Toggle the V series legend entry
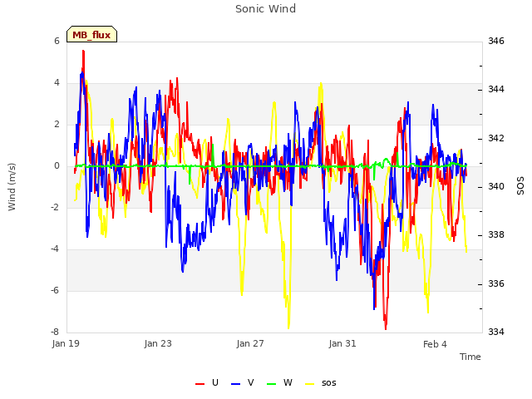The width and height of the screenshot is (532, 399). point(242,382)
